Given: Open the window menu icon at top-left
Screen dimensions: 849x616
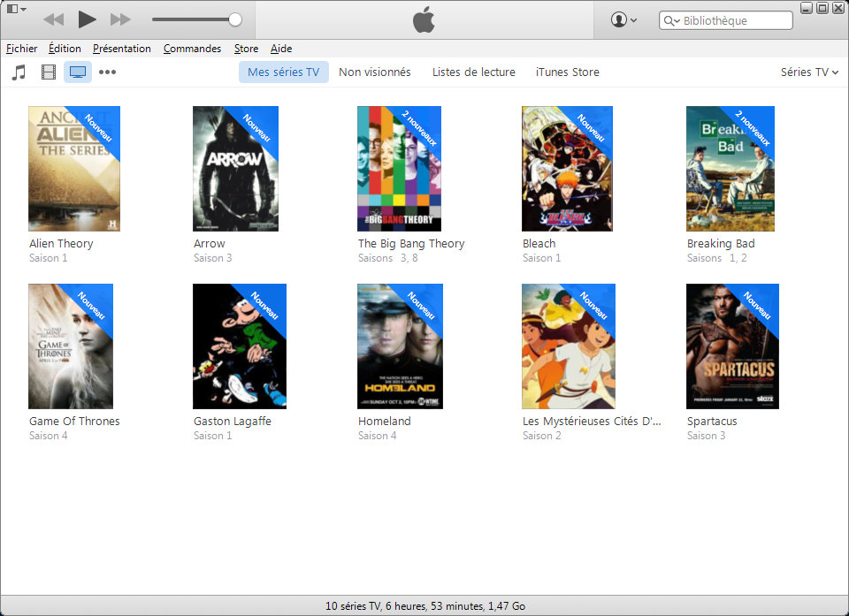Looking at the screenshot, I should point(16,9).
